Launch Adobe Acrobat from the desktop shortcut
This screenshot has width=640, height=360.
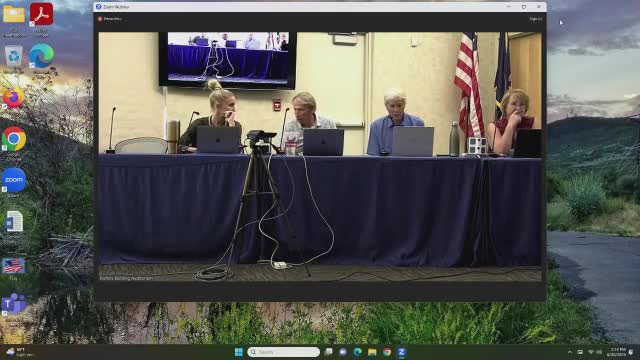41,14
